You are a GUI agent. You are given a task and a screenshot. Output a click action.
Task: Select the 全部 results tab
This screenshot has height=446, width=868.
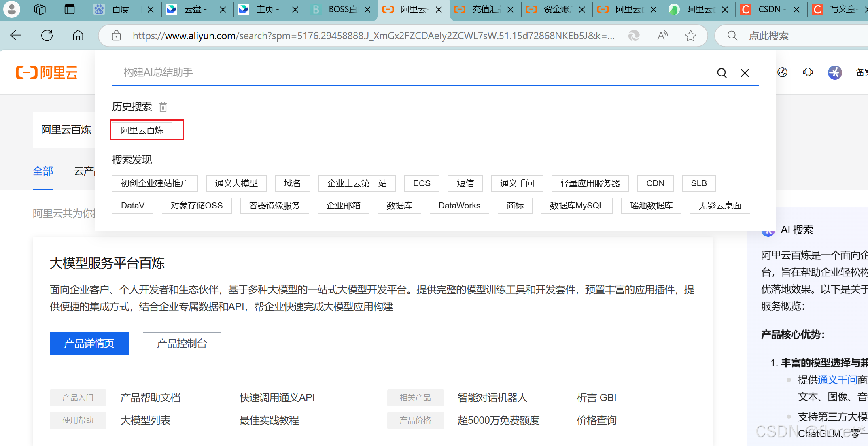[x=43, y=171]
